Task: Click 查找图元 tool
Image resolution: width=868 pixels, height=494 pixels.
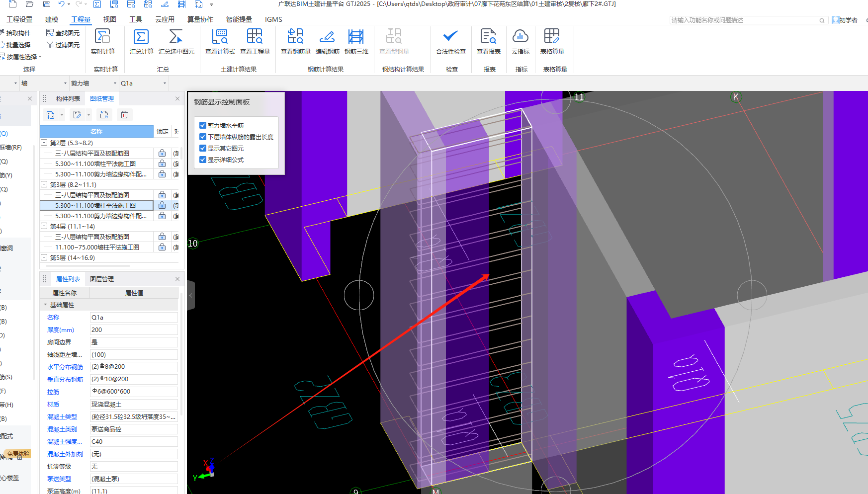Action: [63, 33]
